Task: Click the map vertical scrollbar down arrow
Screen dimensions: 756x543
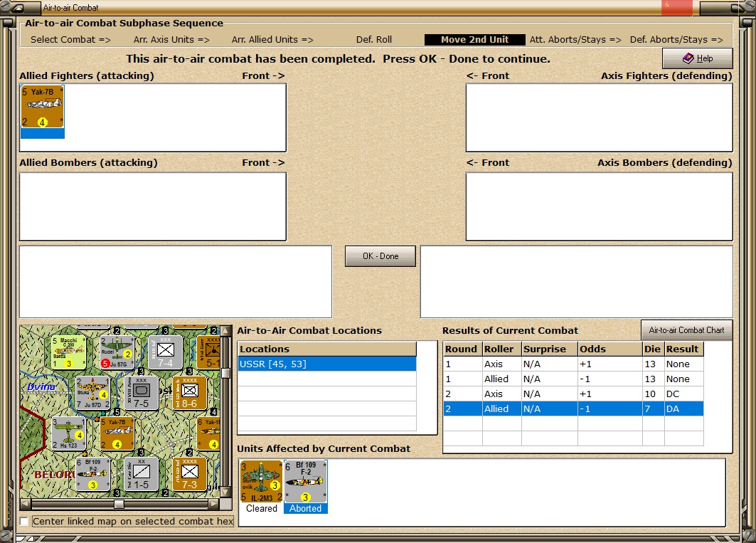Action: click(225, 492)
